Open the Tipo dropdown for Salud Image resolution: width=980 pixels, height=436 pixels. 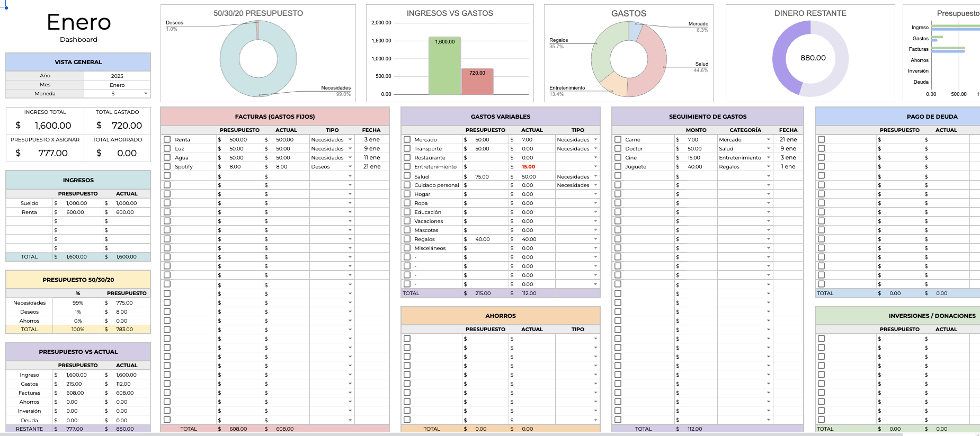(596, 176)
